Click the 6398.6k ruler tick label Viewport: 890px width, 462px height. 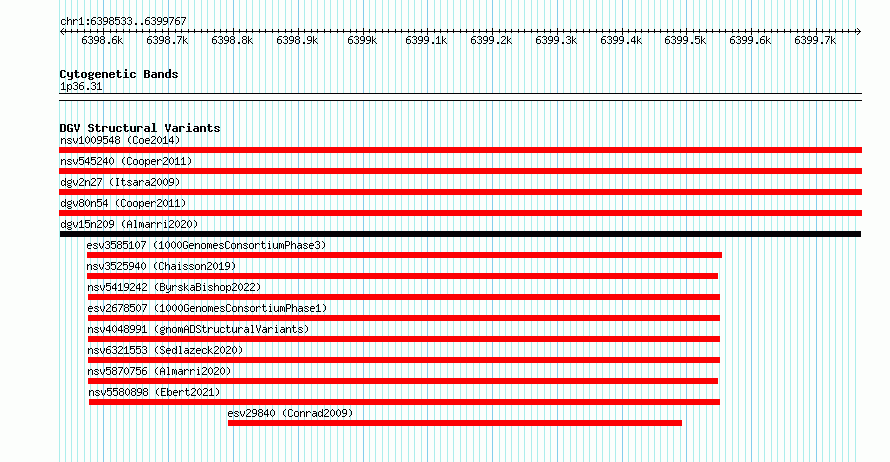[102, 40]
